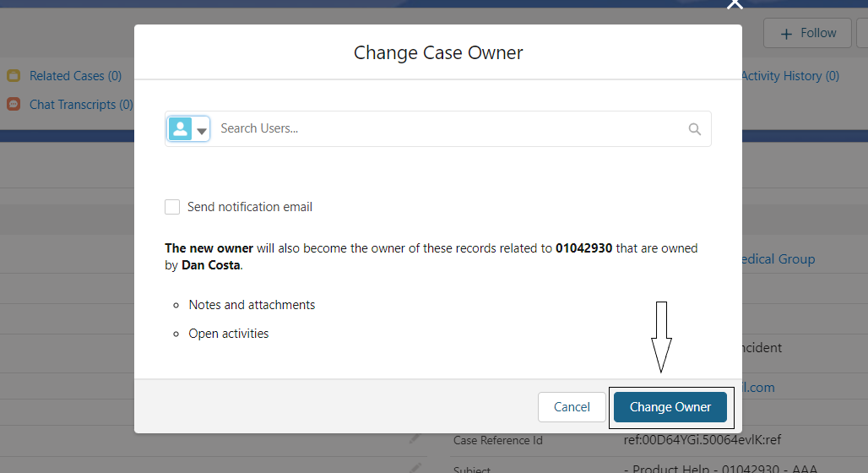
Task: Expand the owner type dropdown arrow
Action: [202, 131]
